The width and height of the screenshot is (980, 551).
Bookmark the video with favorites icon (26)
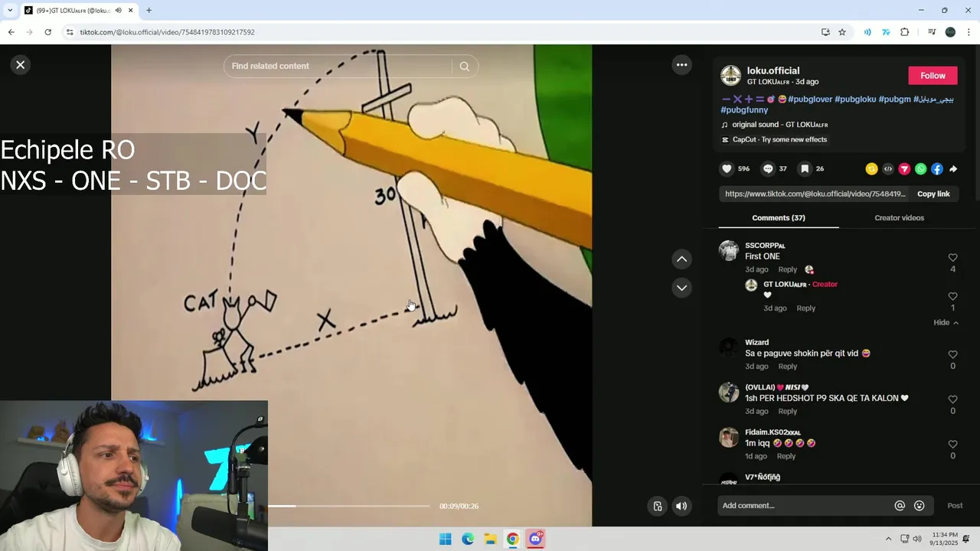[x=805, y=168]
